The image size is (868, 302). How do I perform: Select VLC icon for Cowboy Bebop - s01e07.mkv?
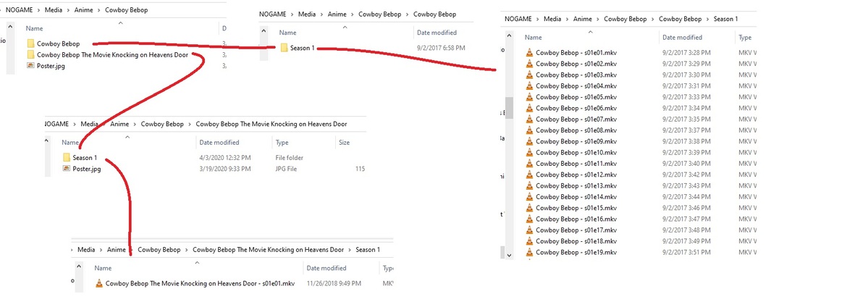click(x=530, y=119)
